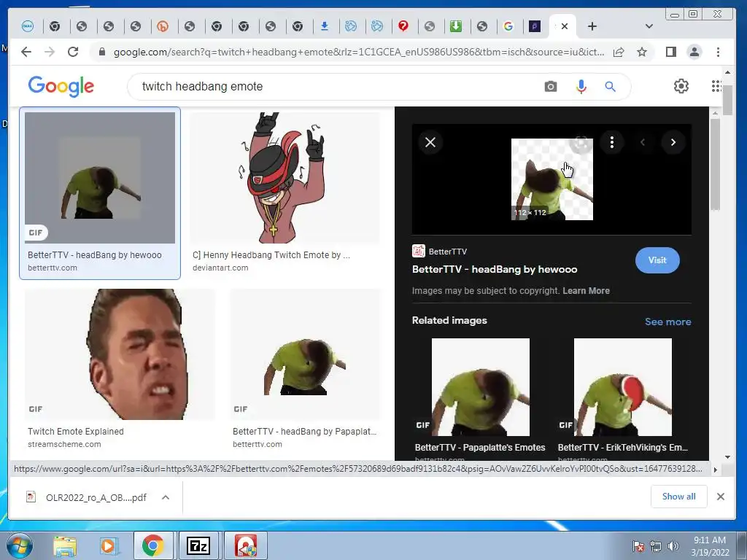Click 'Twitch Emote Explained' title

(x=76, y=432)
